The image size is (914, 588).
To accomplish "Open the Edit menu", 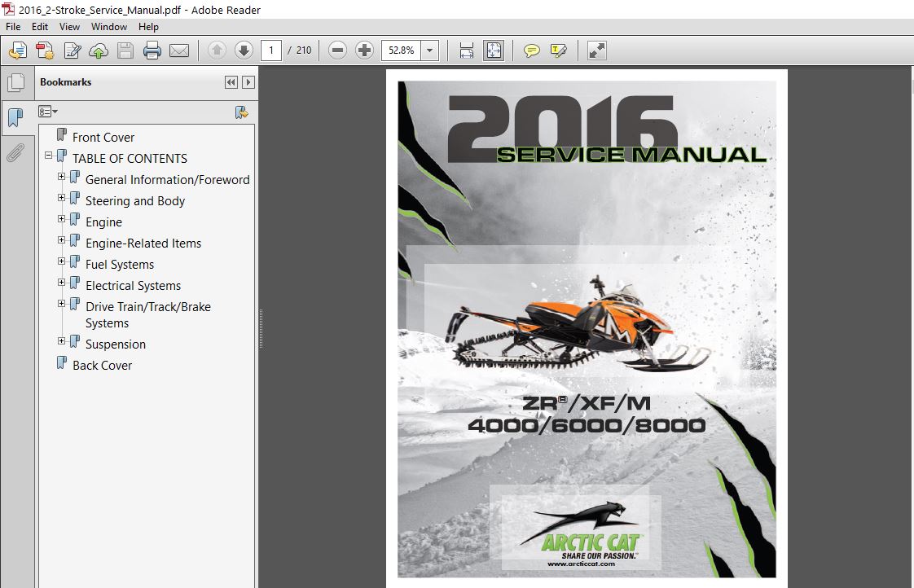I will pyautogui.click(x=40, y=26).
